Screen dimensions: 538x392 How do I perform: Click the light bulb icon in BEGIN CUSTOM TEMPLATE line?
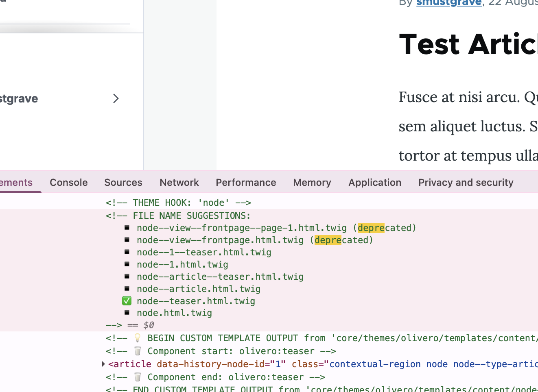(x=138, y=338)
